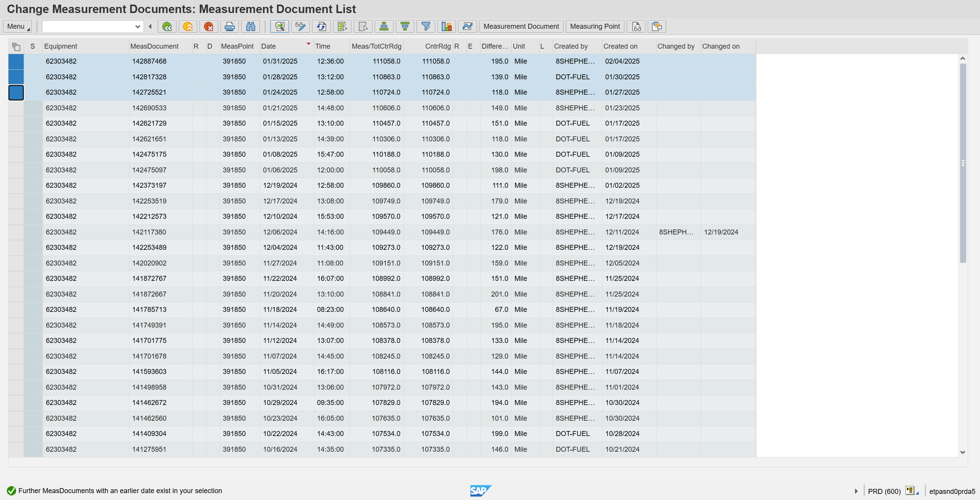Click the scroll down arrow
Image resolution: width=980 pixels, height=500 pixels.
[963, 452]
